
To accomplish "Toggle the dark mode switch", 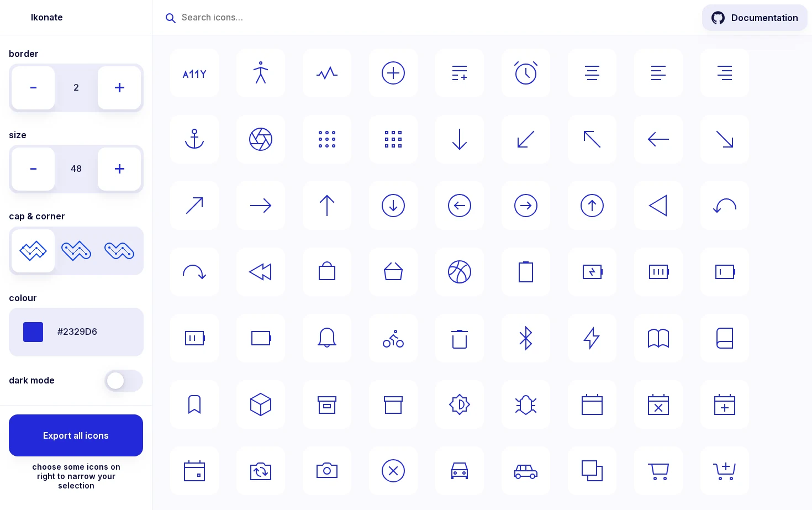I will (x=124, y=381).
